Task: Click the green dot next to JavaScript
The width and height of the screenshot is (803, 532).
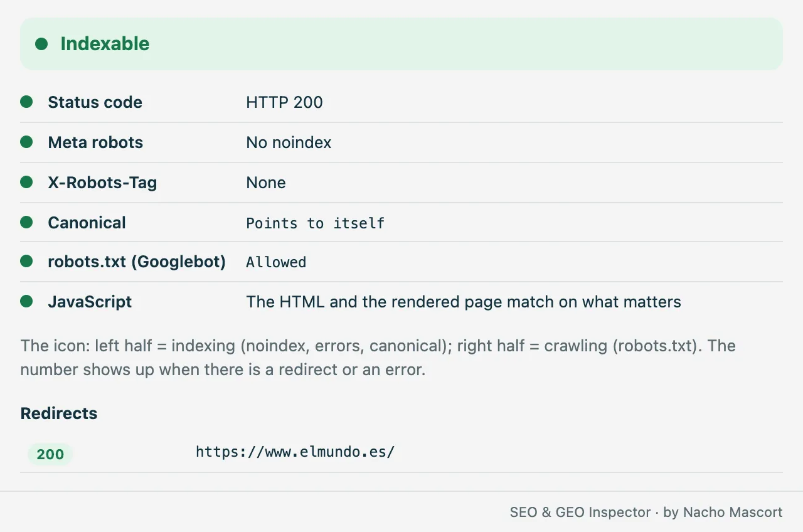Action: [26, 302]
